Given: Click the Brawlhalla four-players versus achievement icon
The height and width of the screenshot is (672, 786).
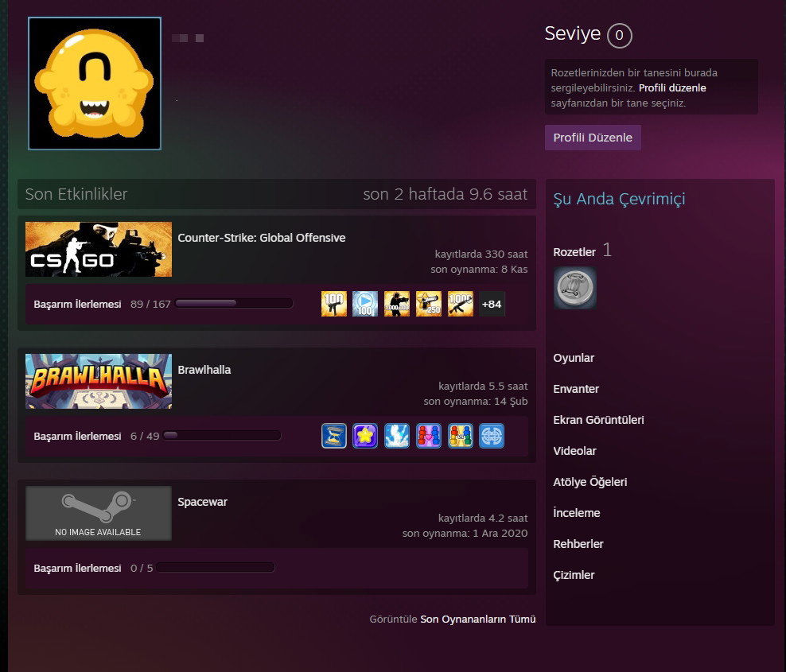Looking at the screenshot, I should click(460, 436).
